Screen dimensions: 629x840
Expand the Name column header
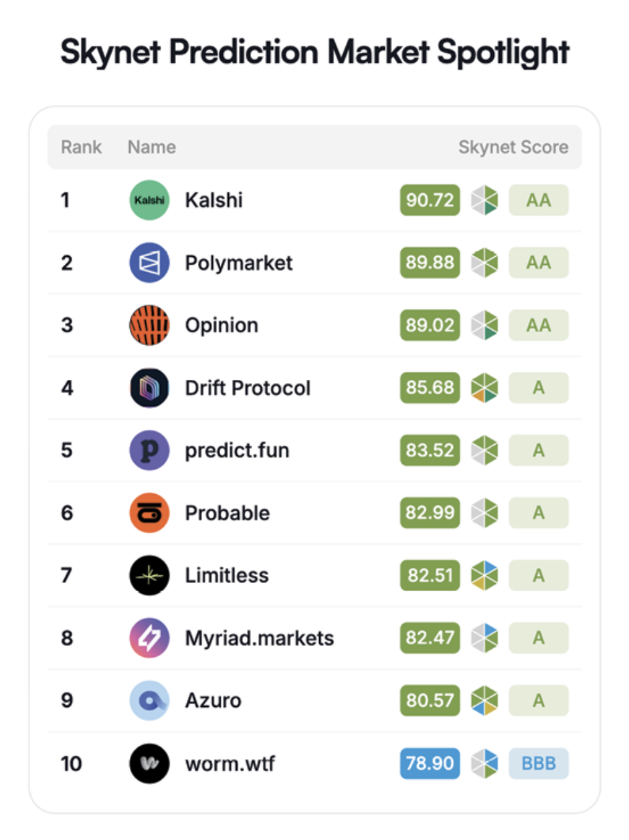coord(151,147)
